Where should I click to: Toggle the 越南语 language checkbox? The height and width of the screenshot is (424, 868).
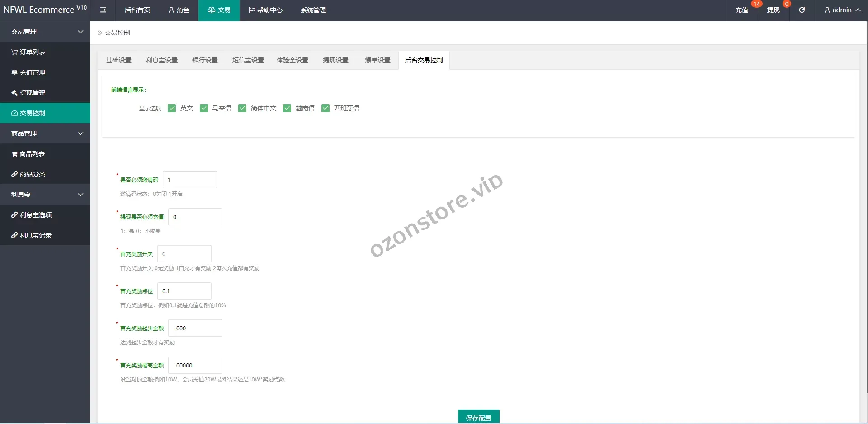287,108
